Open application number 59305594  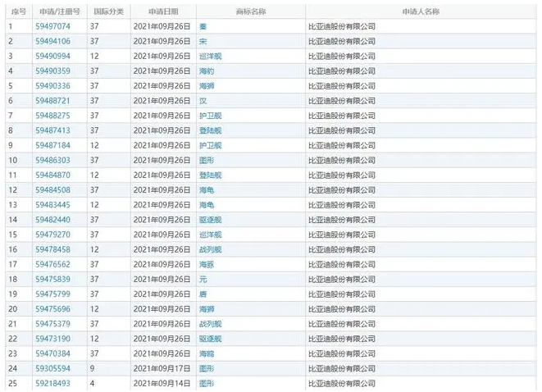pos(52,368)
